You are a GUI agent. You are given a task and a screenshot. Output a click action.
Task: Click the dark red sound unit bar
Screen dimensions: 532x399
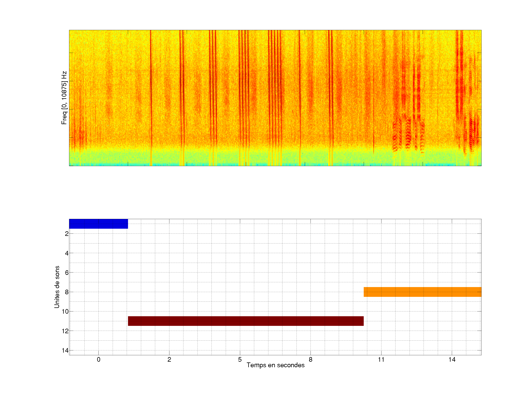(x=245, y=321)
